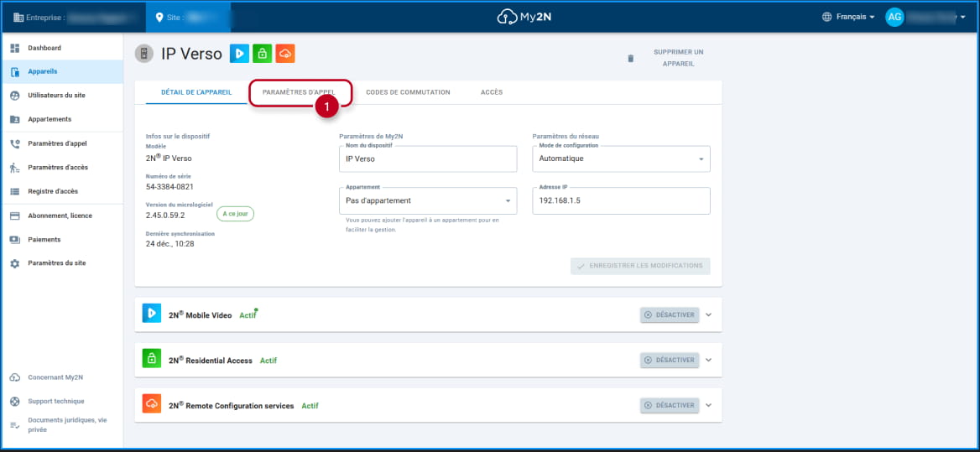The image size is (980, 452).
Task: Click the Appartements folder icon
Action: [x=15, y=119]
